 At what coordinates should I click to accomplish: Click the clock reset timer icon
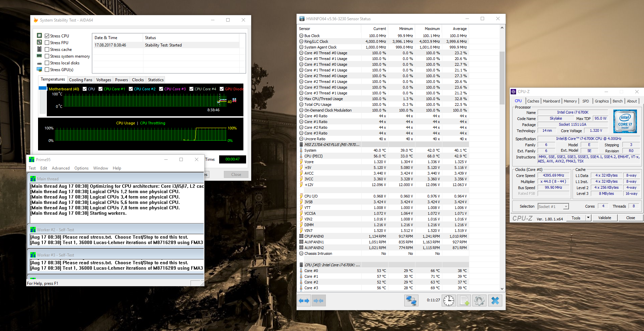[449, 300]
